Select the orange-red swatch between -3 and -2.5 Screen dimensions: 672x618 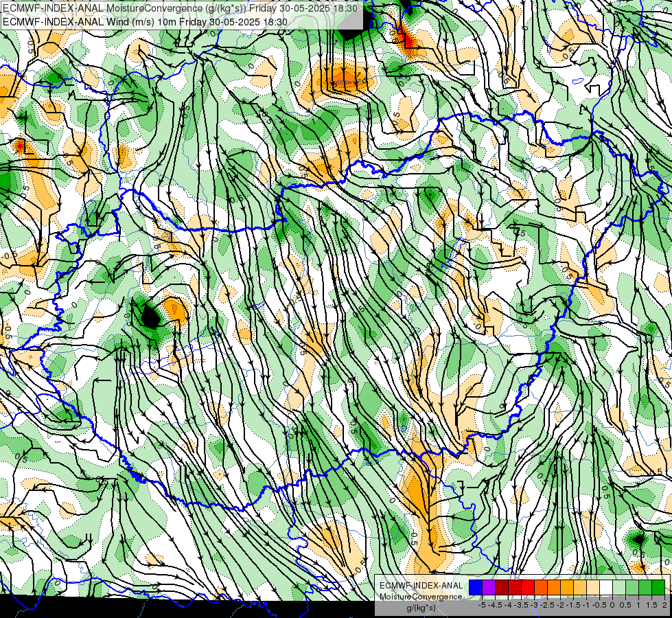click(x=541, y=588)
